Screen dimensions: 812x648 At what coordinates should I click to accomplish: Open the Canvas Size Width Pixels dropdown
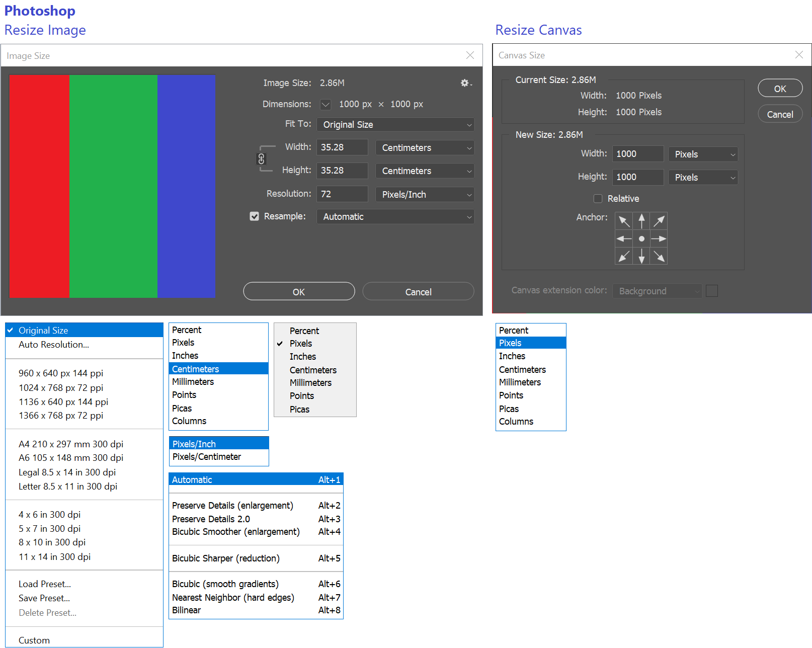point(703,154)
